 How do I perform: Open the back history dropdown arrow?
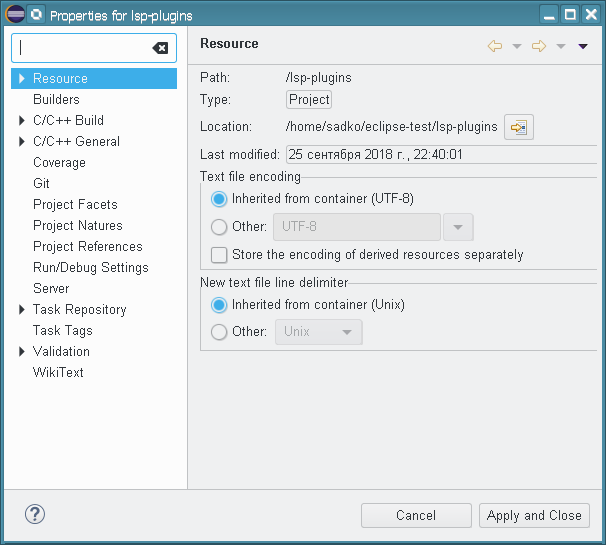coord(517,46)
